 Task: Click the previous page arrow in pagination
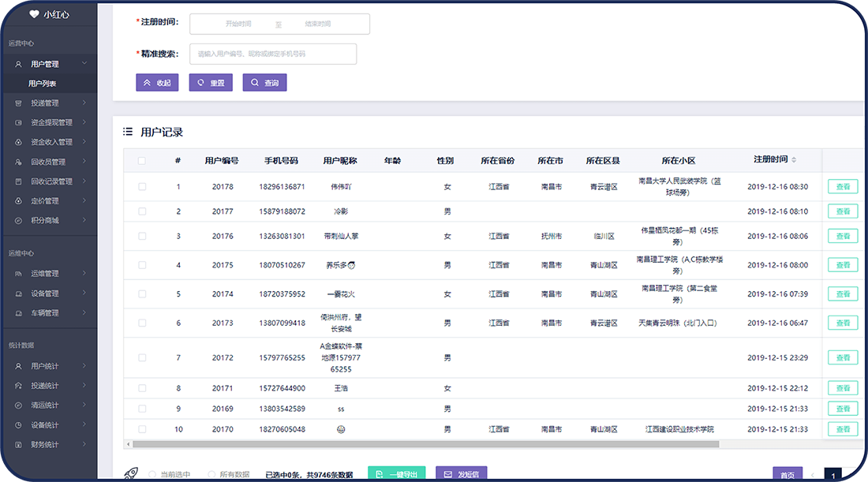click(813, 475)
